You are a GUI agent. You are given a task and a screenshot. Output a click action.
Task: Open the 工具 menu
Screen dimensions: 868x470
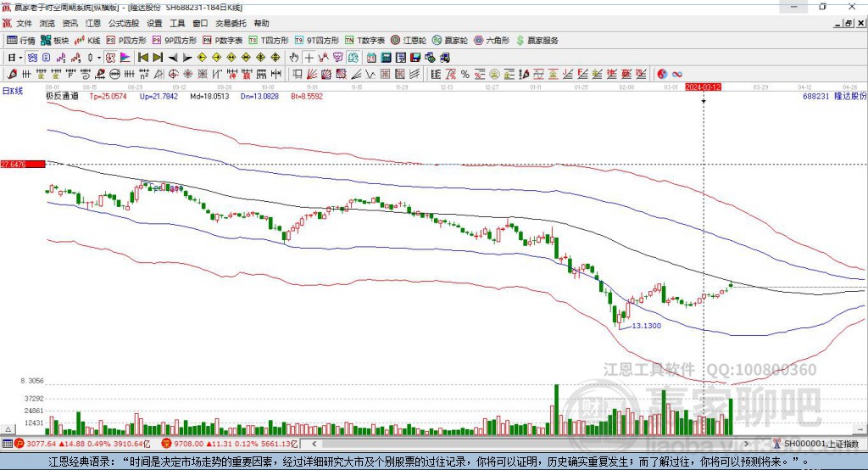177,23
